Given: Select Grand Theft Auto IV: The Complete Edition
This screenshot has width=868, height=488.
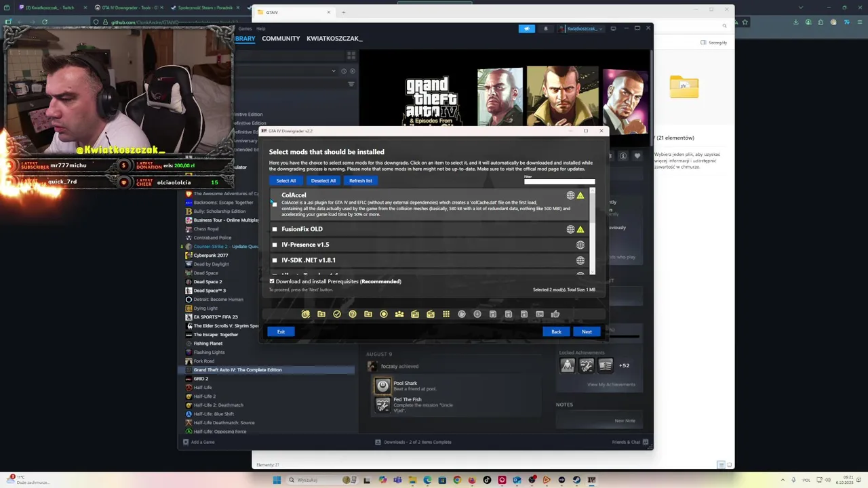Looking at the screenshot, I should pyautogui.click(x=266, y=370).
